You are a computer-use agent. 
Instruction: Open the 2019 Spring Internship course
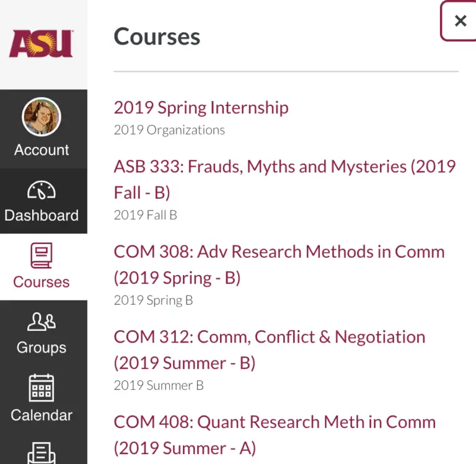(201, 107)
